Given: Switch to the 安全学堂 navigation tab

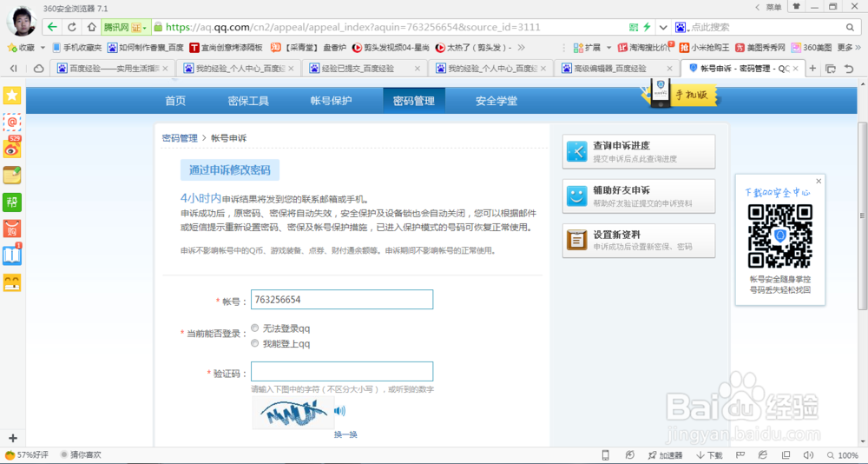Looking at the screenshot, I should (496, 101).
